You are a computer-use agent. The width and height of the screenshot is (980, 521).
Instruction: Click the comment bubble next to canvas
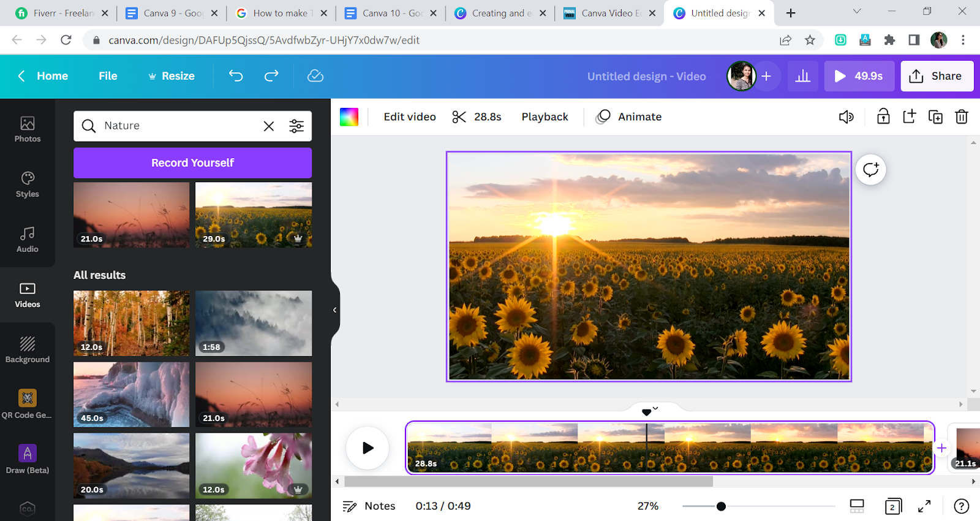(x=871, y=170)
